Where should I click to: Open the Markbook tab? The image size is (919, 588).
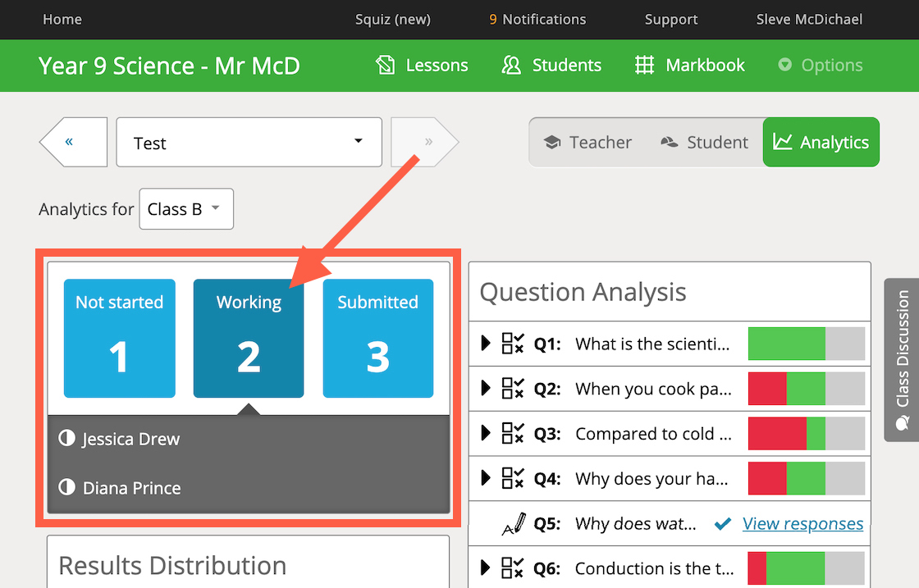[690, 65]
